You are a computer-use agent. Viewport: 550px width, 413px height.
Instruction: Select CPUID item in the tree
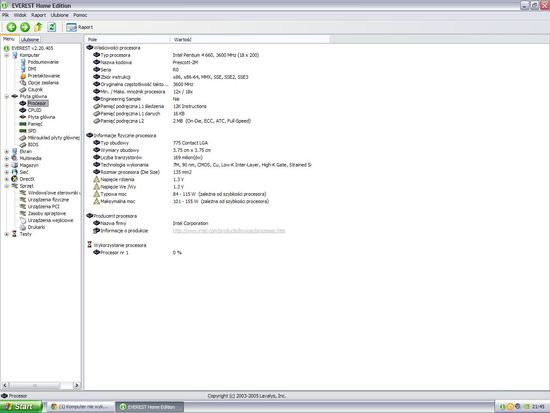point(34,110)
